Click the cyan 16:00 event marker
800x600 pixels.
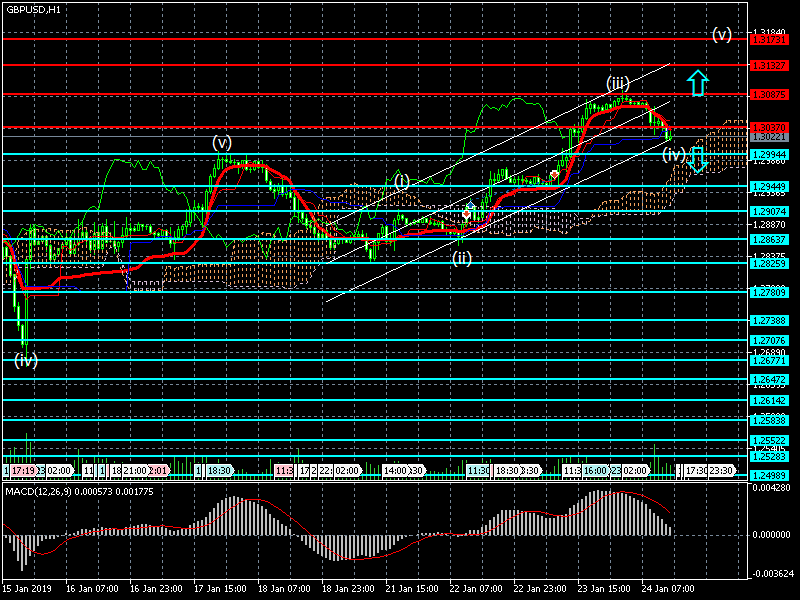[x=596, y=470]
